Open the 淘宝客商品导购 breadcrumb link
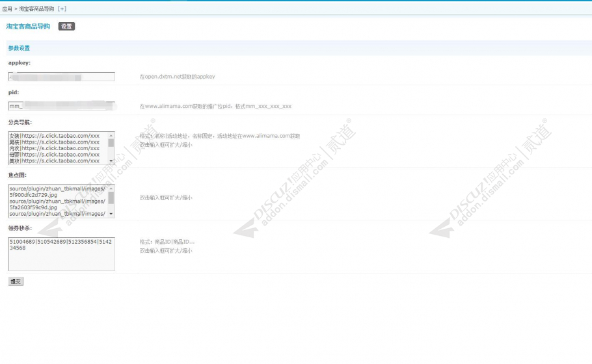This screenshot has width=592, height=364. coord(36,8)
